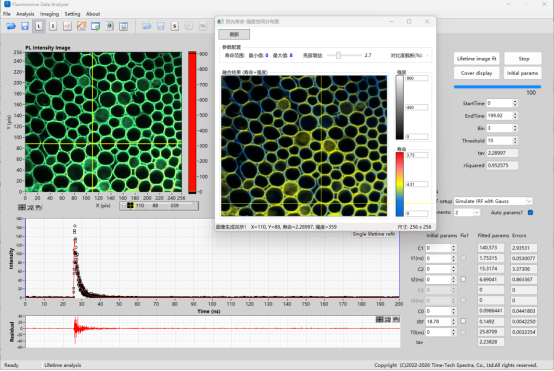The width and height of the screenshot is (554, 371).
Task: Click the IRF initial param stepper
Action: (453, 322)
